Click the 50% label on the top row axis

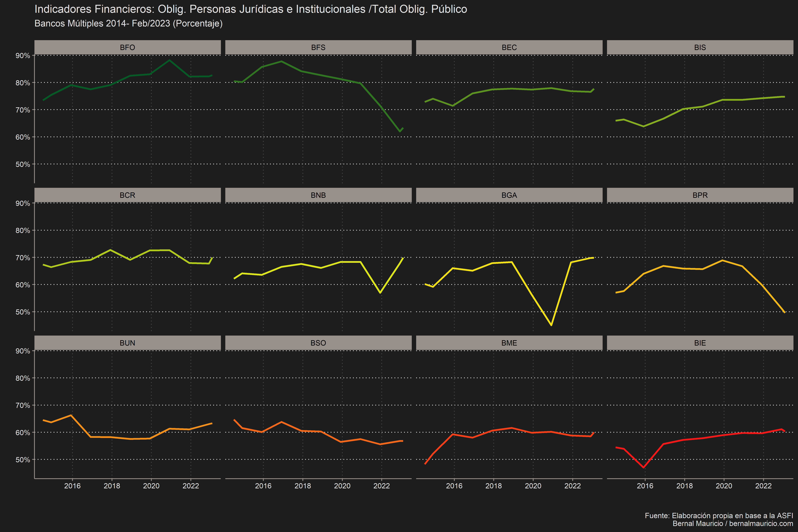tap(23, 165)
